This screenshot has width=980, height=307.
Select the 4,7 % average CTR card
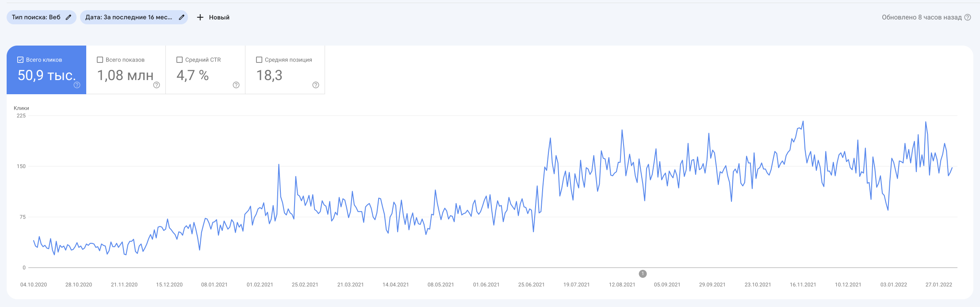tap(192, 75)
